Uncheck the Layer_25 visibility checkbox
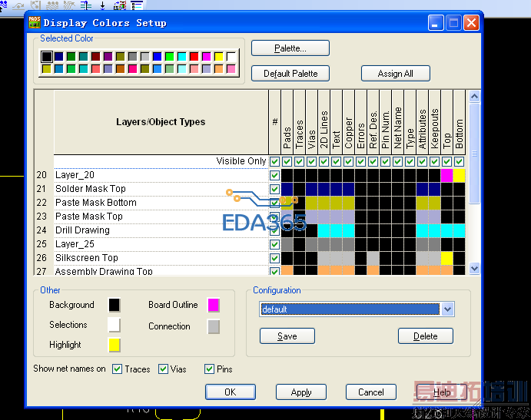Screen dimensions: 531x420 click(x=274, y=244)
